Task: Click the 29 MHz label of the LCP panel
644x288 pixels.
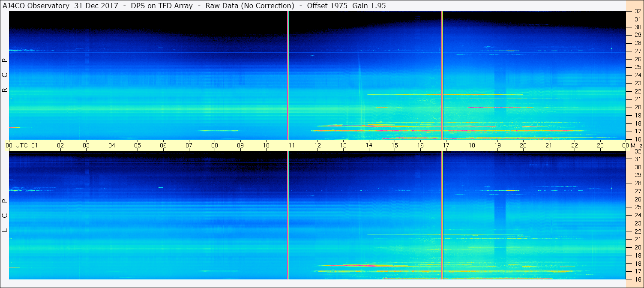Action: pos(637,175)
